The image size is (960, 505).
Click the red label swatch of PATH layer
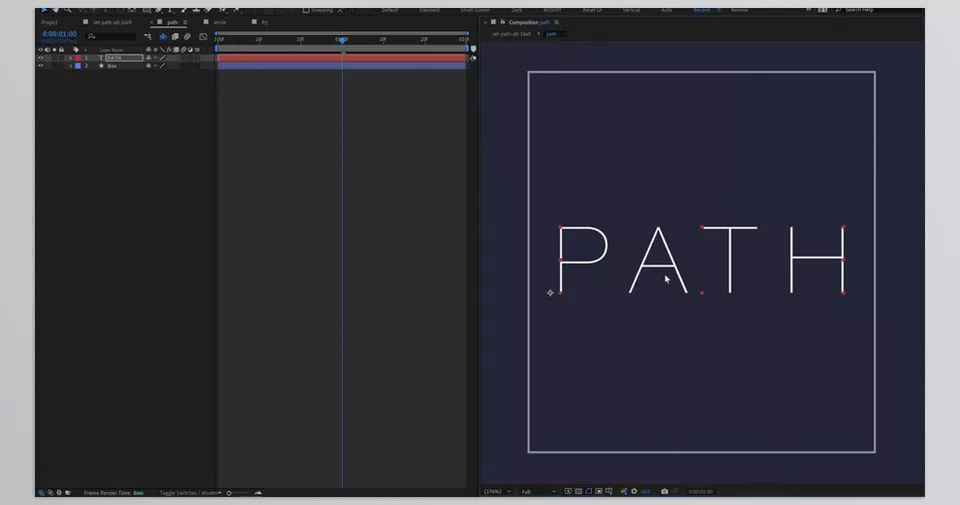pos(78,58)
